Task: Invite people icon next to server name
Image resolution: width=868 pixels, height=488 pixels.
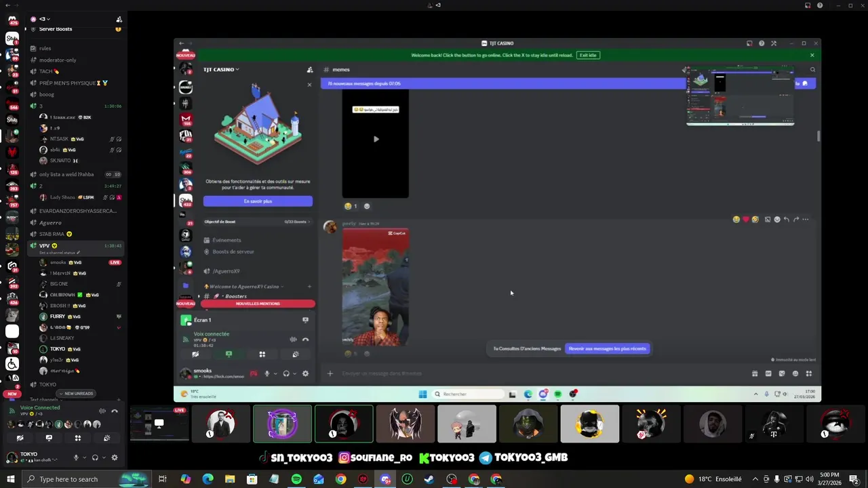Action: pyautogui.click(x=119, y=19)
